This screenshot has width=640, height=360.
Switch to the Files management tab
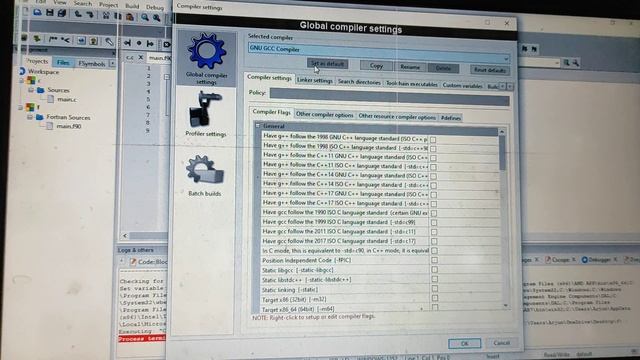click(x=62, y=62)
